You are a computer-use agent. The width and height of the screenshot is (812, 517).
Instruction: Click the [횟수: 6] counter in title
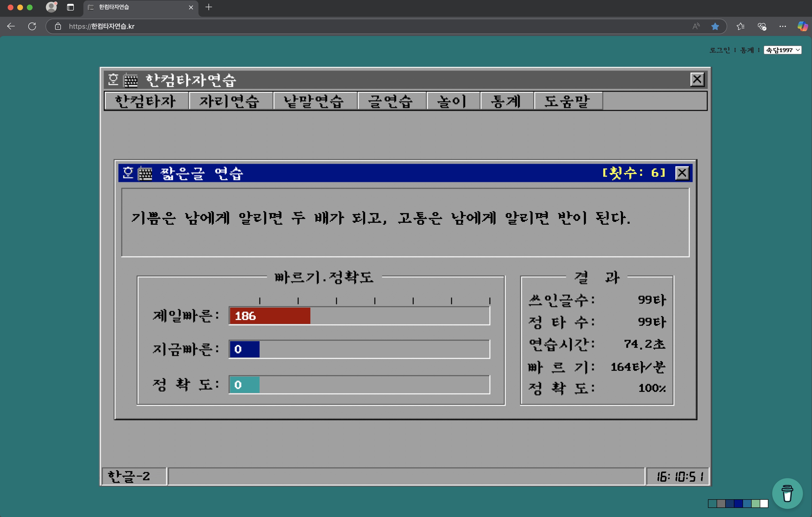point(634,173)
